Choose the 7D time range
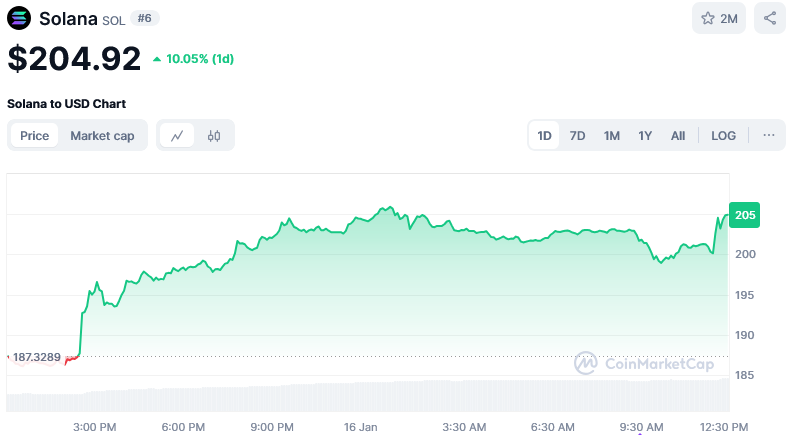Viewport: 802px width, 435px height. click(x=577, y=136)
